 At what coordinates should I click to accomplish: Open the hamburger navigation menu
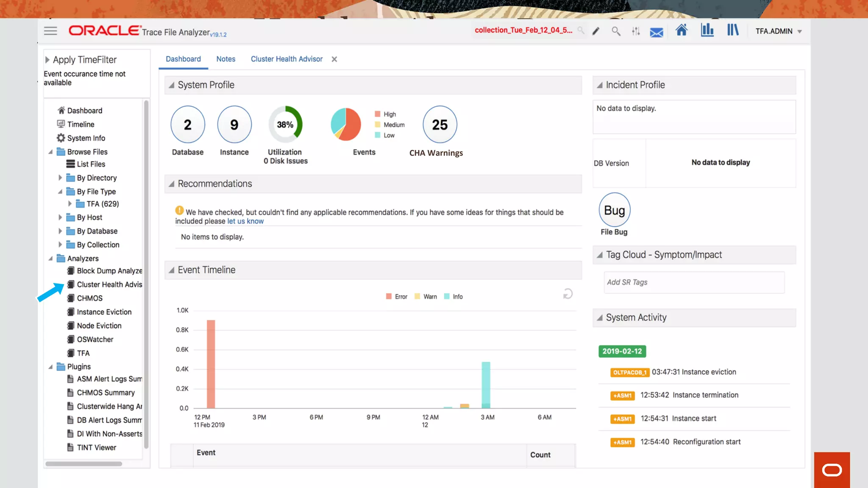click(50, 31)
